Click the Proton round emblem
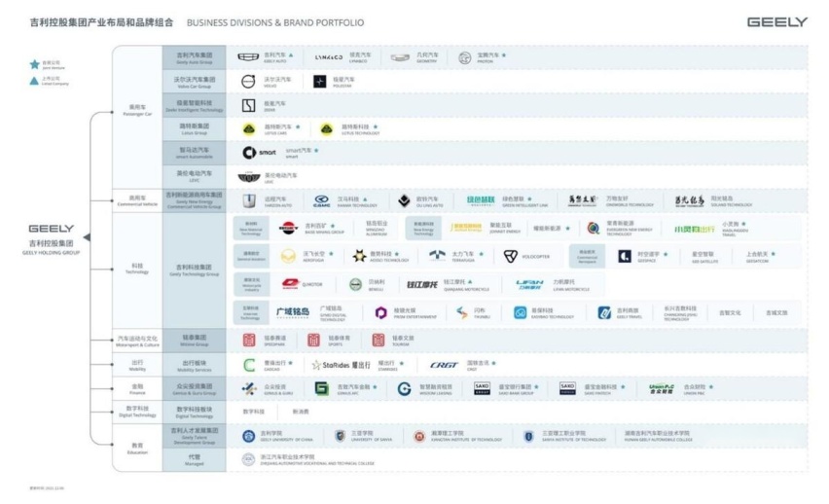This screenshot has width=829, height=504. (x=465, y=57)
